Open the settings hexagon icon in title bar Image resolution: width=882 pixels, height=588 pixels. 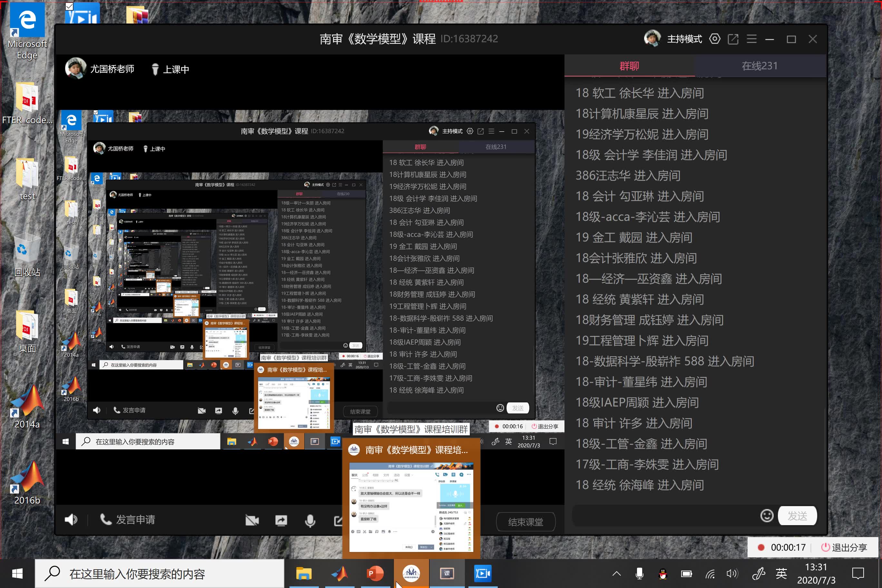tap(715, 39)
